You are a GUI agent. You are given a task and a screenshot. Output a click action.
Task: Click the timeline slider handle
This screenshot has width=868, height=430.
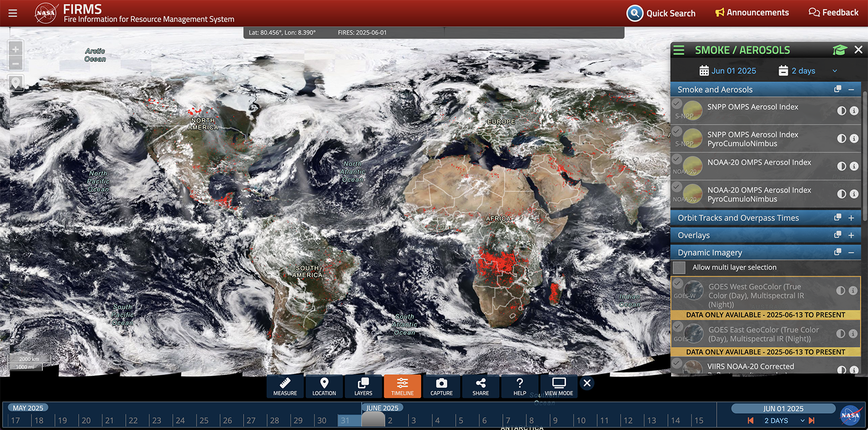tap(373, 420)
